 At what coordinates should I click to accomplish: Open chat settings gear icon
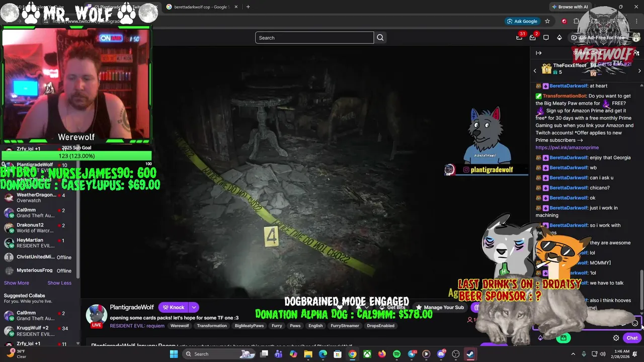coord(616,338)
